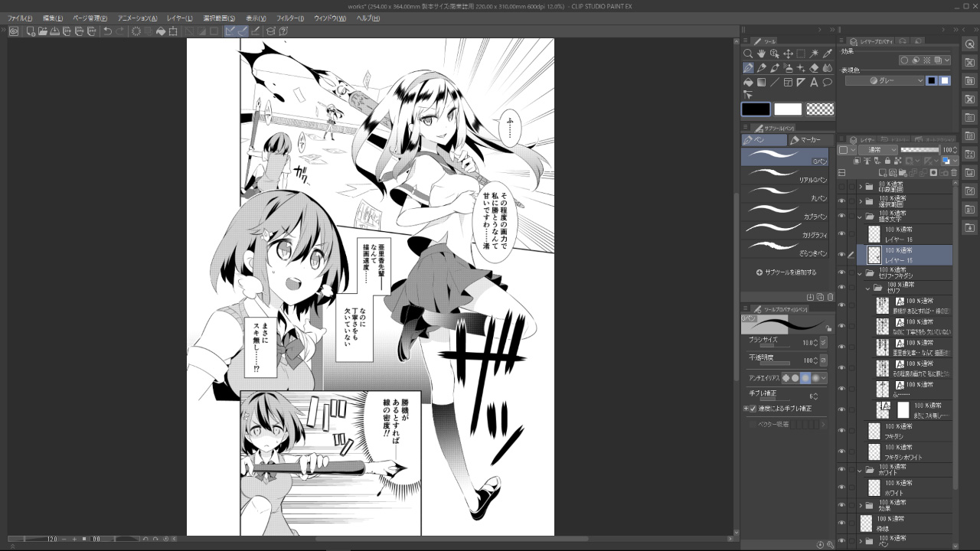Click the transparent color swatch
980x551 pixels.
point(820,109)
